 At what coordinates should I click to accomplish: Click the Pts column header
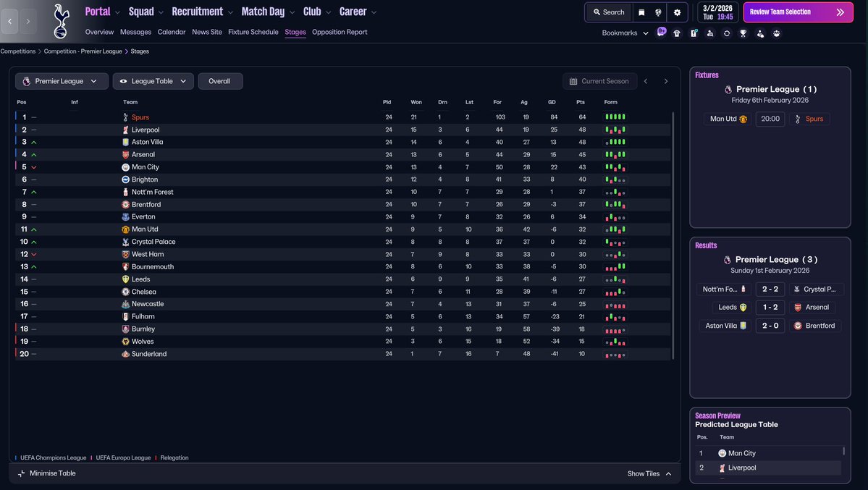pos(581,103)
